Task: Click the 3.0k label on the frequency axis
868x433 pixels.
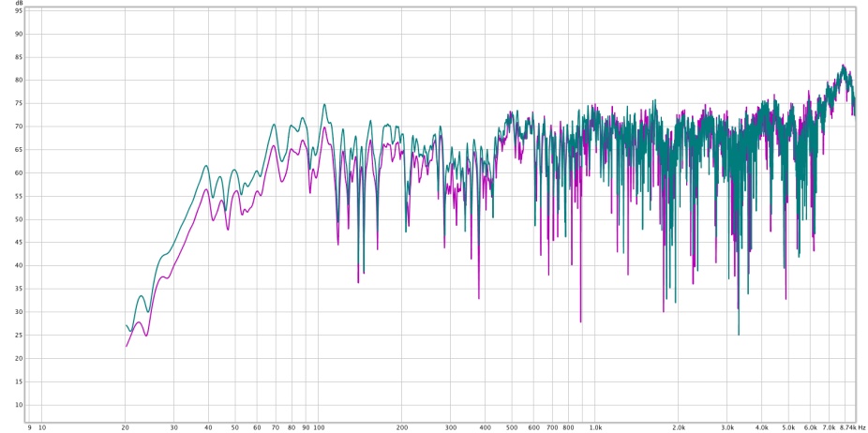Action: (x=727, y=427)
